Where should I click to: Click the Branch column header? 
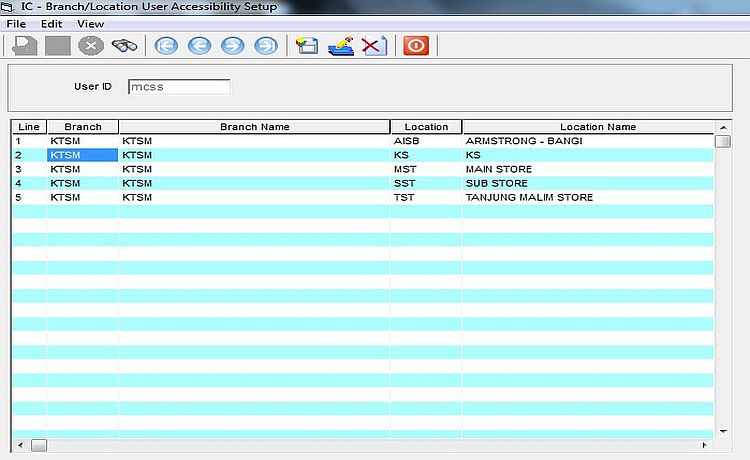[82, 127]
